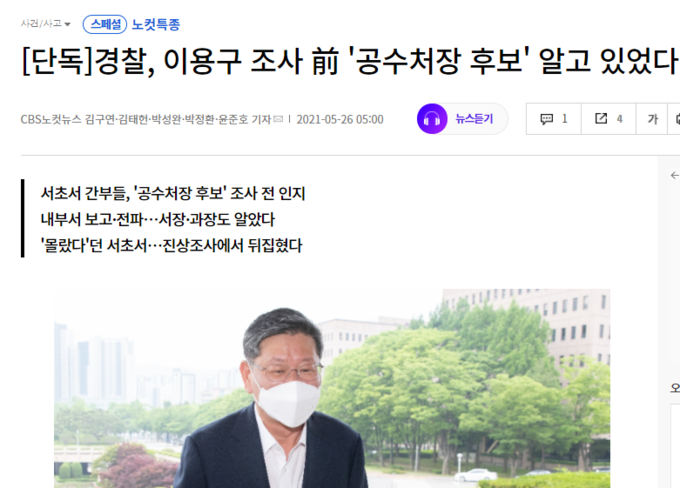Click the share arrow-box icon

coord(601,118)
